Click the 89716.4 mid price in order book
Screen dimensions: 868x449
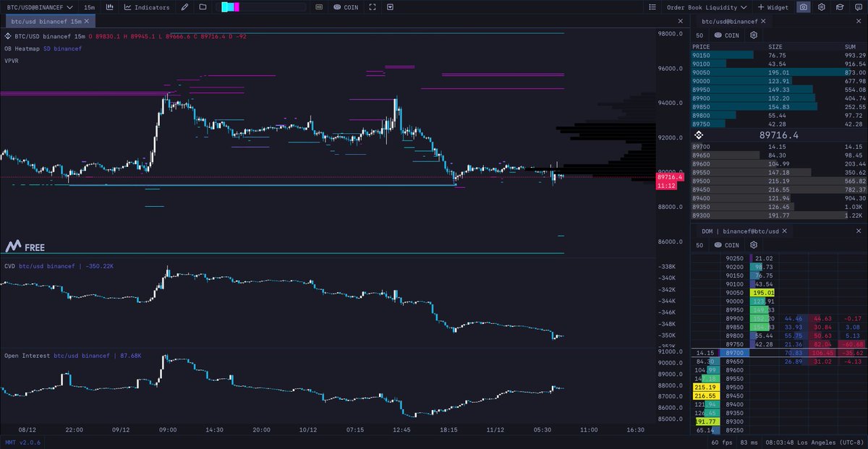tap(778, 135)
